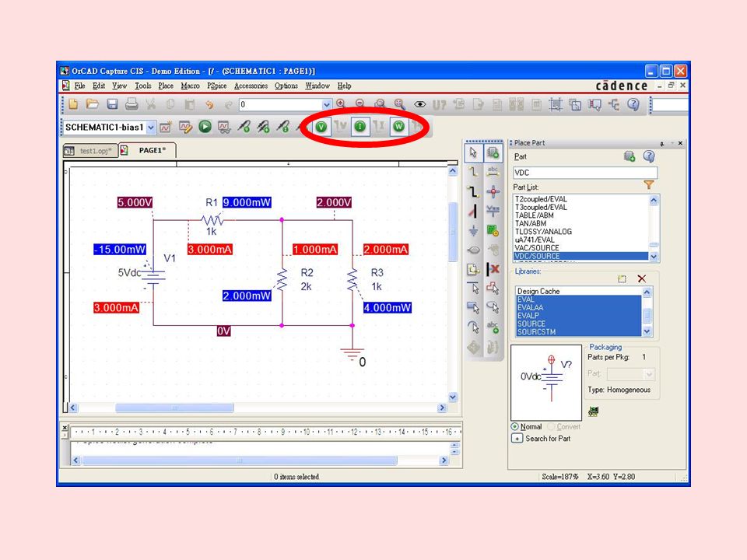Select the Place Net Alias tool
747x560 pixels.
[493, 172]
